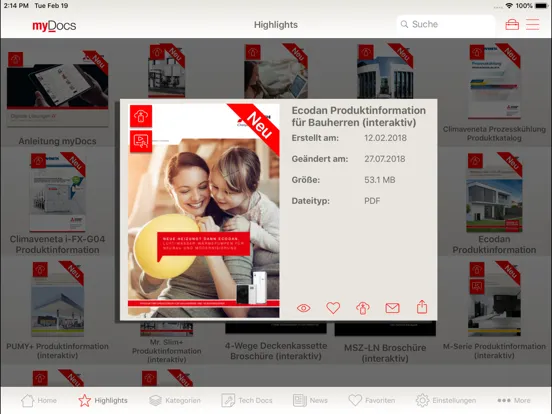
Task: Click the created date 12.02.2018
Action: (385, 138)
